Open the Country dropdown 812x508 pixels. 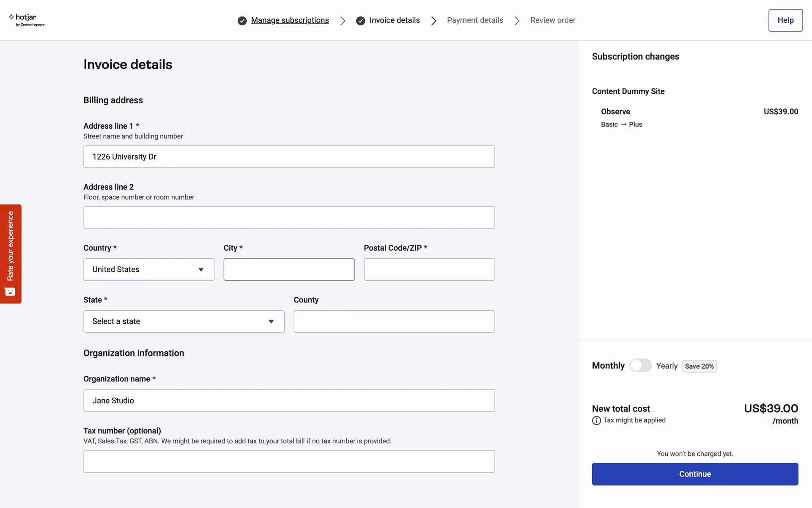pos(148,270)
